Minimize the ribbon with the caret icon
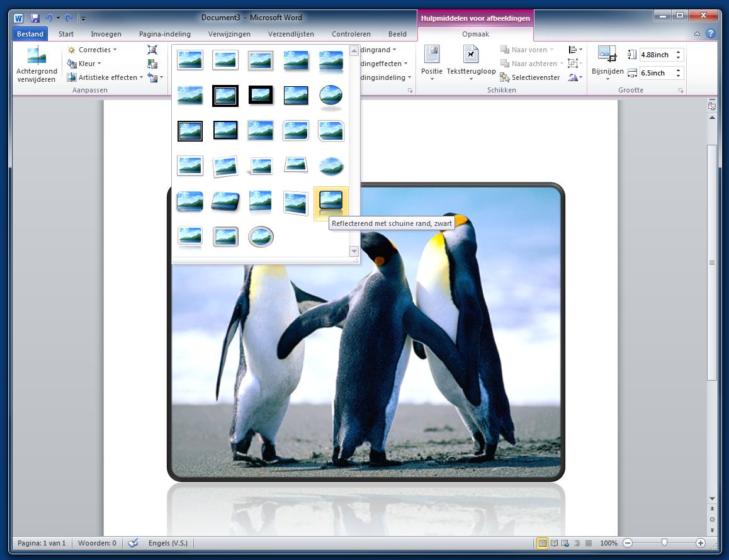Viewport: 729px width, 560px height. [697, 34]
